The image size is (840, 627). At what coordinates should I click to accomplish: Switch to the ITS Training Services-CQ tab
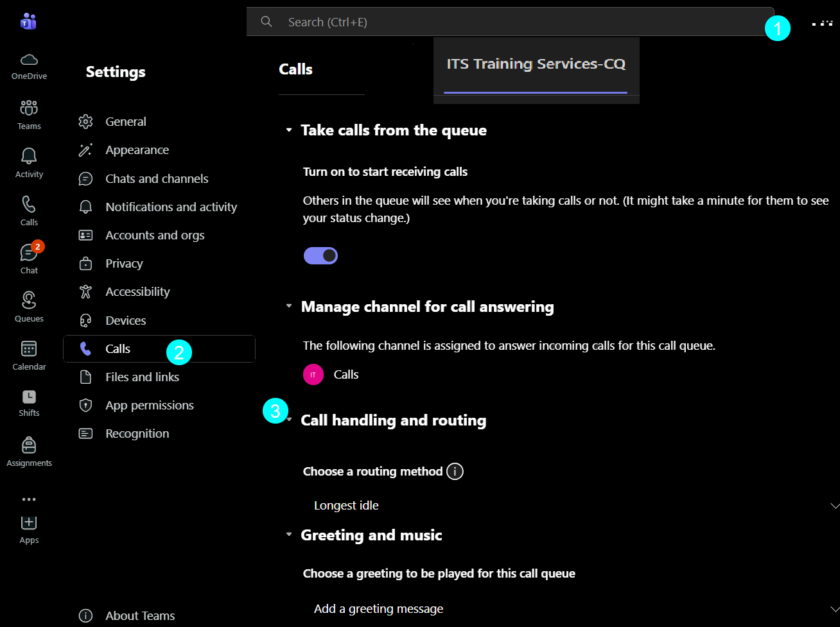(536, 64)
